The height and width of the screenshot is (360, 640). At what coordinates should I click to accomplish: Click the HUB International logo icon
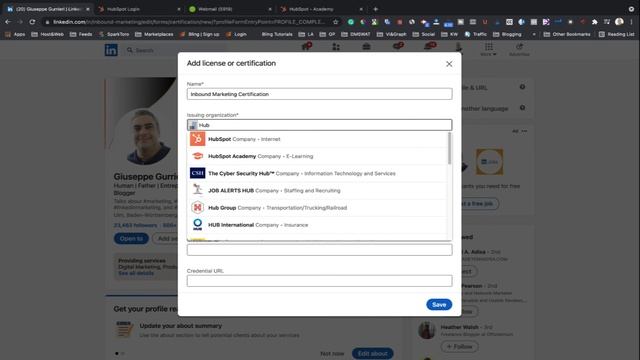(x=197, y=225)
